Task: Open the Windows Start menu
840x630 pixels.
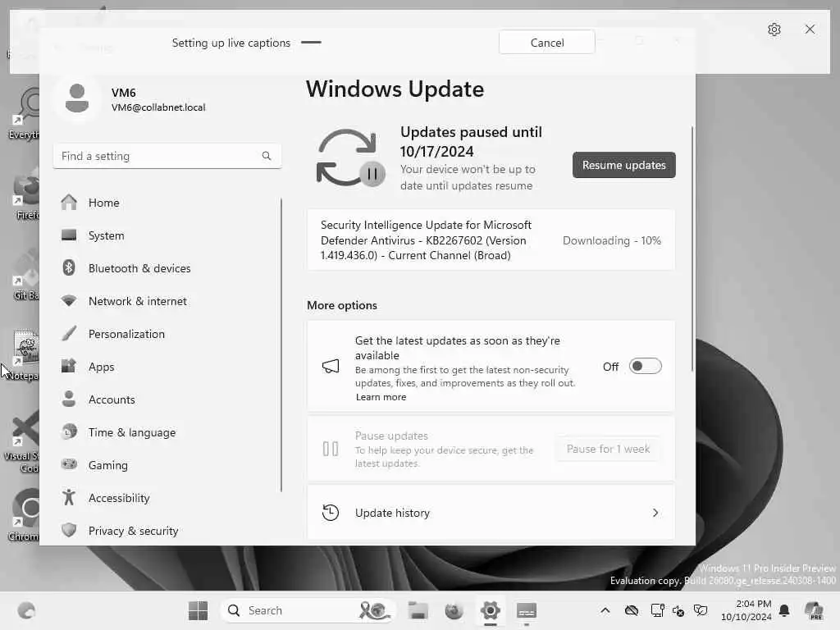Action: coord(198,610)
